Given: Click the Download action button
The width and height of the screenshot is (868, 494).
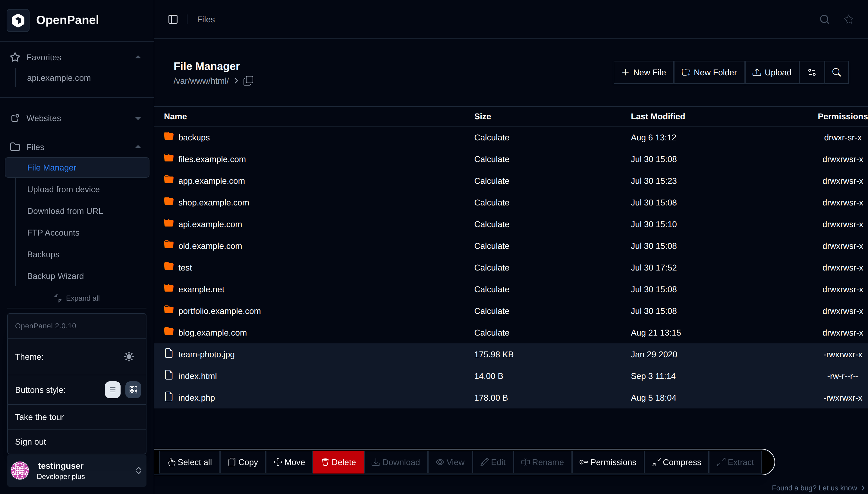Looking at the screenshot, I should coord(396,462).
